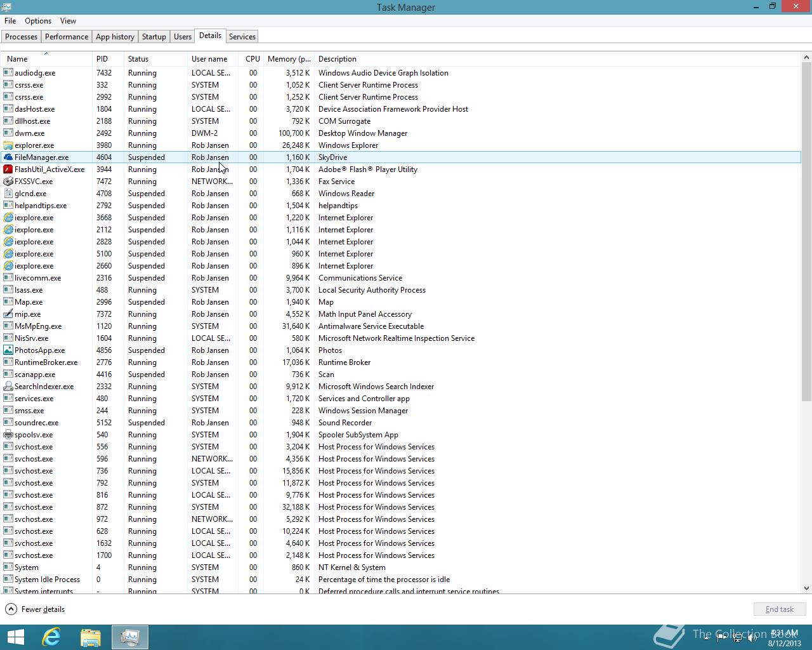Click the taskbar clock showing 8/12/2013
Screen dimensions: 812x650
[784, 638]
